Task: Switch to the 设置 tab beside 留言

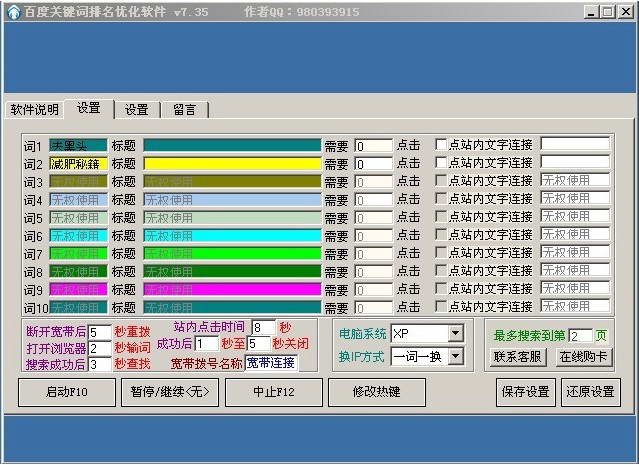Action: click(137, 110)
